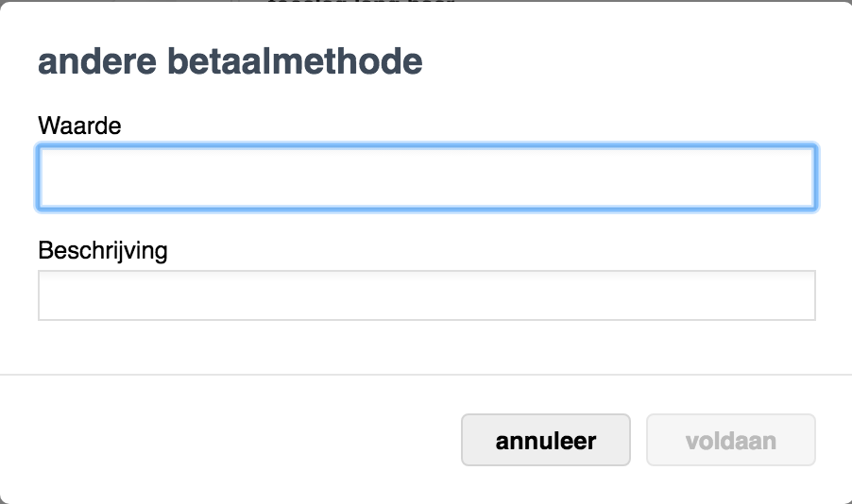The height and width of the screenshot is (504, 852).
Task: Click the highlighted blue-outlined text field
Action: 426,177
